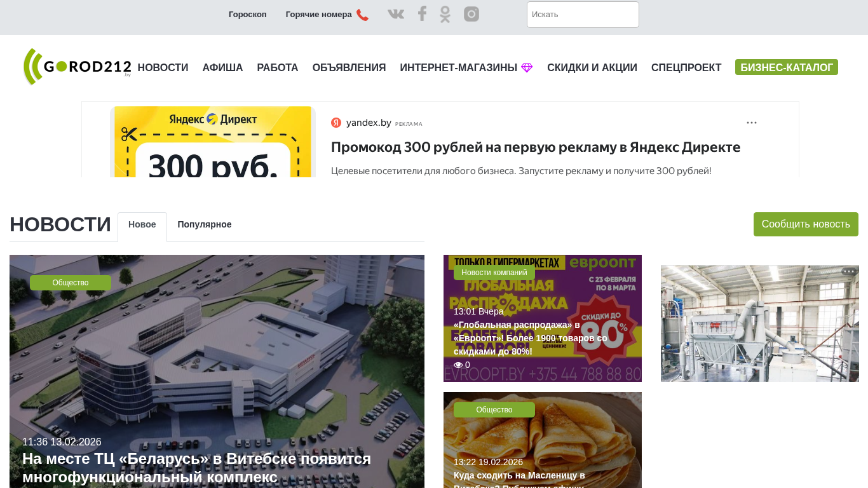Open the ТЦ «Беларусь» article headline

click(197, 468)
